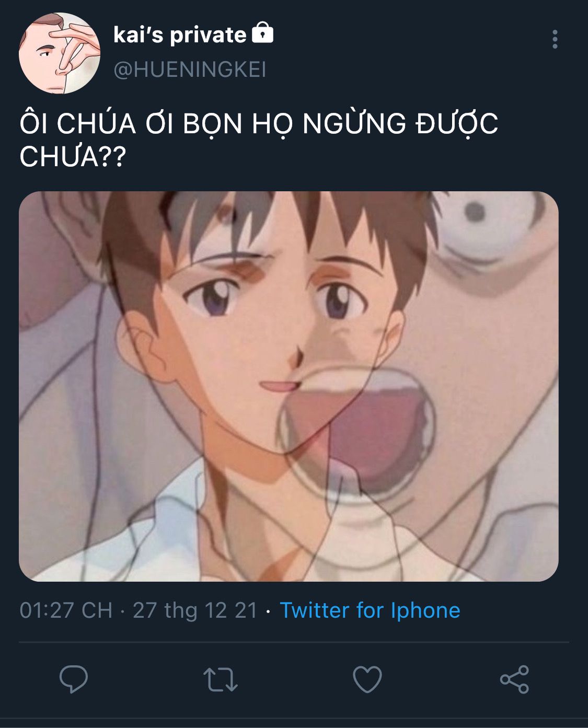This screenshot has width=588, height=728.
Task: Click the divider line above the action icons
Action: (294, 642)
